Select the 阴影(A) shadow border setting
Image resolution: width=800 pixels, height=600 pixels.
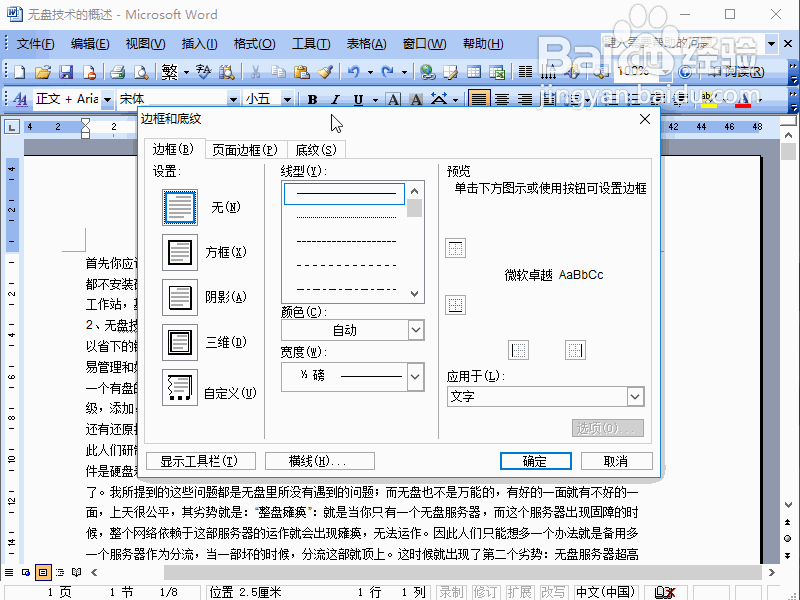[x=180, y=297]
